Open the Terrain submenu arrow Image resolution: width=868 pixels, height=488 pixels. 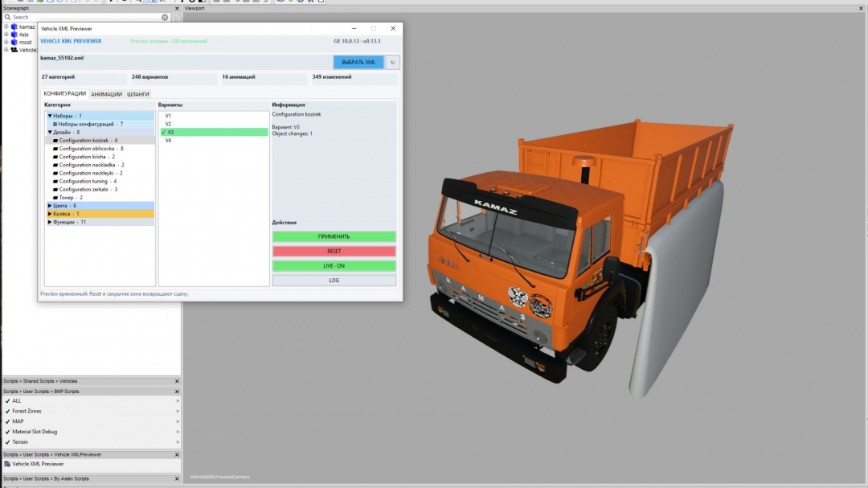click(x=177, y=442)
